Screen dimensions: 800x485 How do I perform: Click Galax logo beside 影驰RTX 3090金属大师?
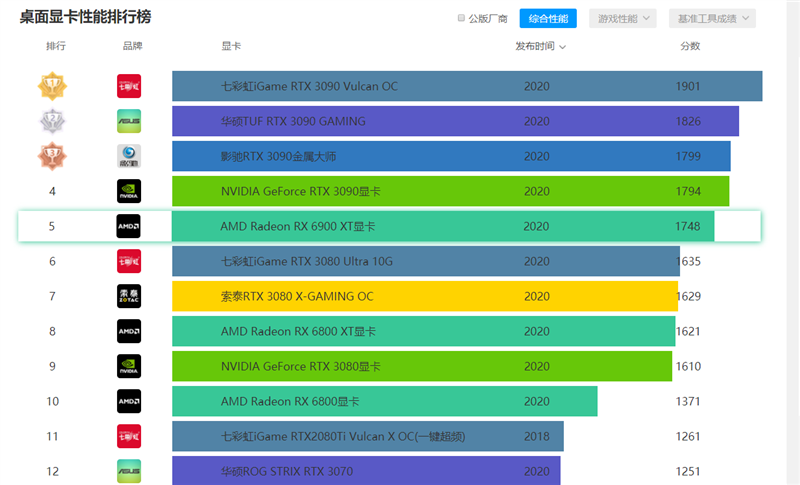pos(129,156)
